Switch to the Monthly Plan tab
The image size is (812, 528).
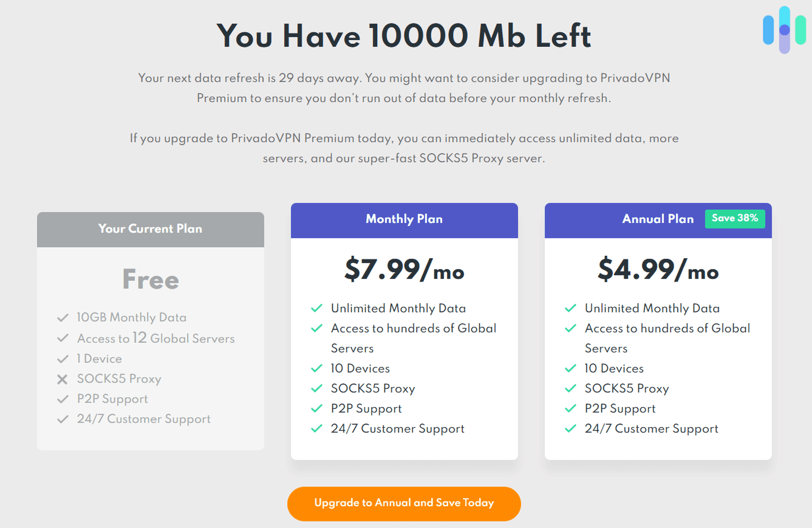(404, 219)
